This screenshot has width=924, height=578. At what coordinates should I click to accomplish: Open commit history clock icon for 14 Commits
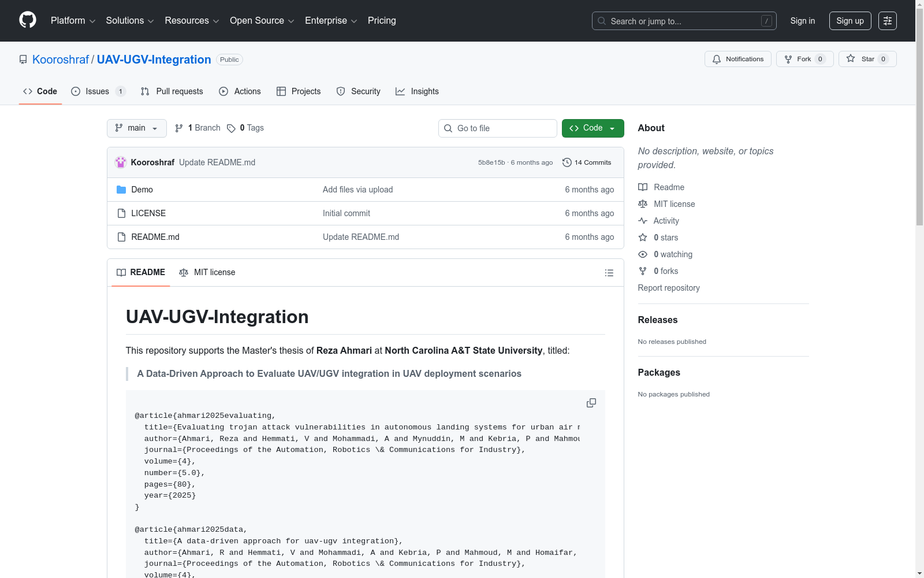point(567,162)
